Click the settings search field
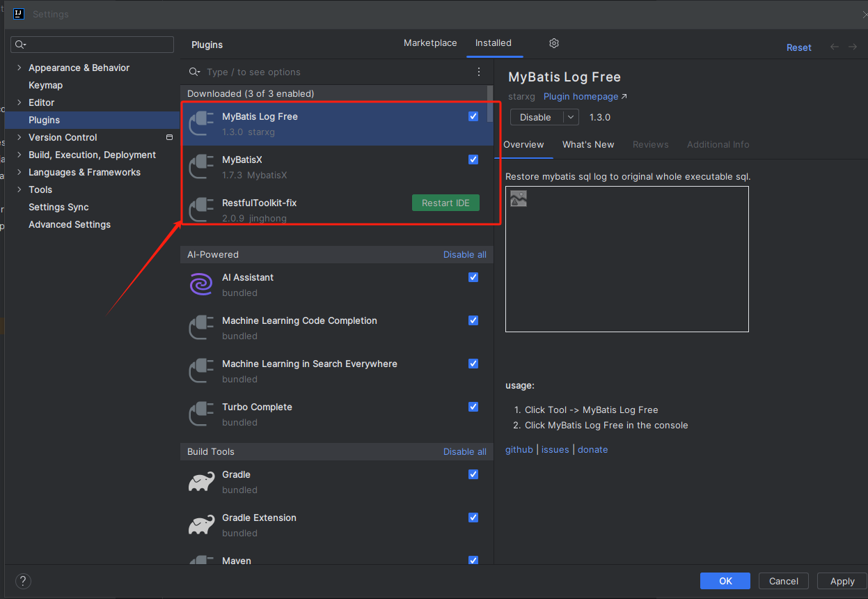The width and height of the screenshot is (868, 599). tap(92, 45)
